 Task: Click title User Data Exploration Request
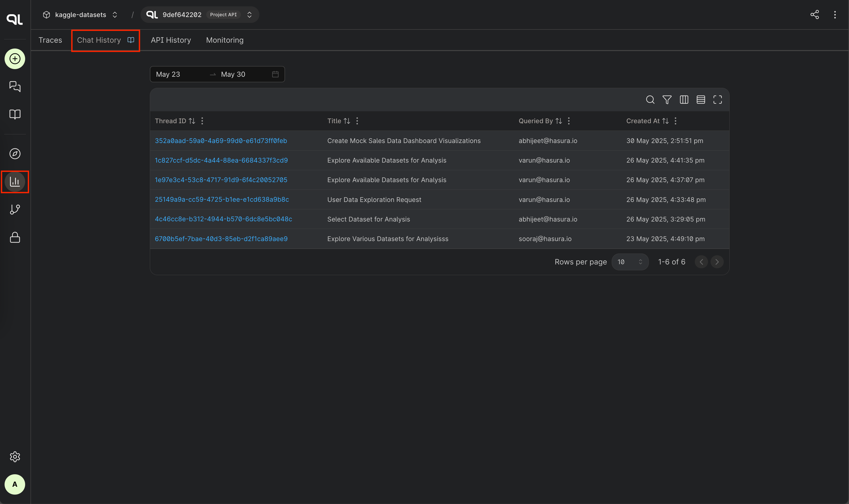click(374, 200)
